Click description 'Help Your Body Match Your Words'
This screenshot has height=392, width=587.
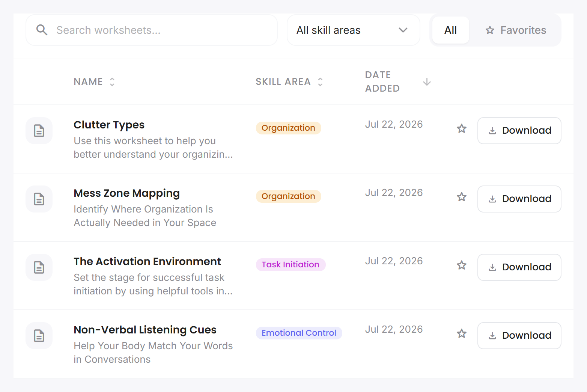click(x=153, y=346)
